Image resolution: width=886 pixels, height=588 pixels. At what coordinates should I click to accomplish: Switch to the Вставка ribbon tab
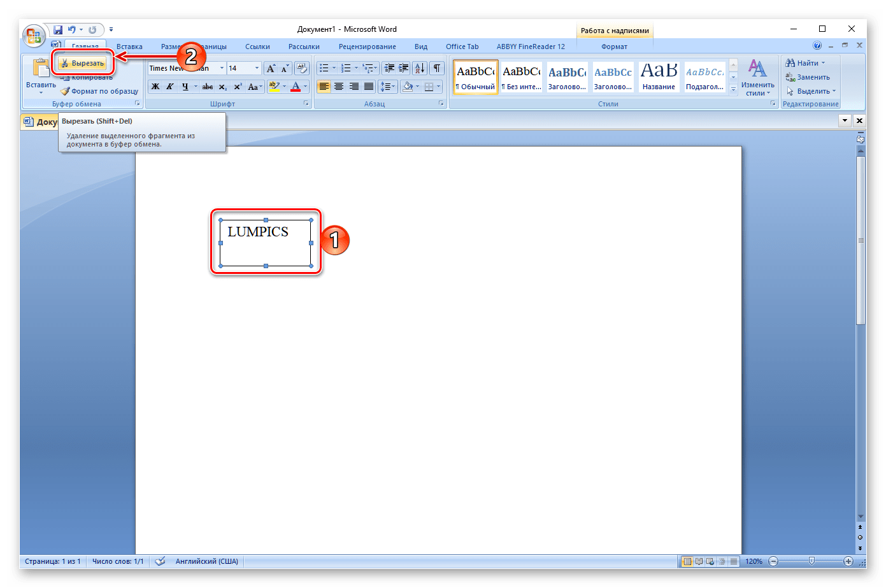tap(129, 47)
